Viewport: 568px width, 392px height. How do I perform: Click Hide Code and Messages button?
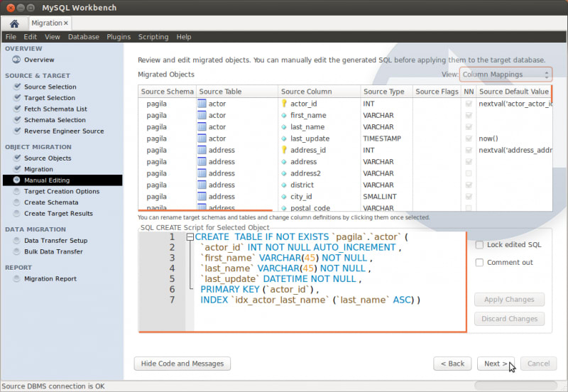coord(182,364)
